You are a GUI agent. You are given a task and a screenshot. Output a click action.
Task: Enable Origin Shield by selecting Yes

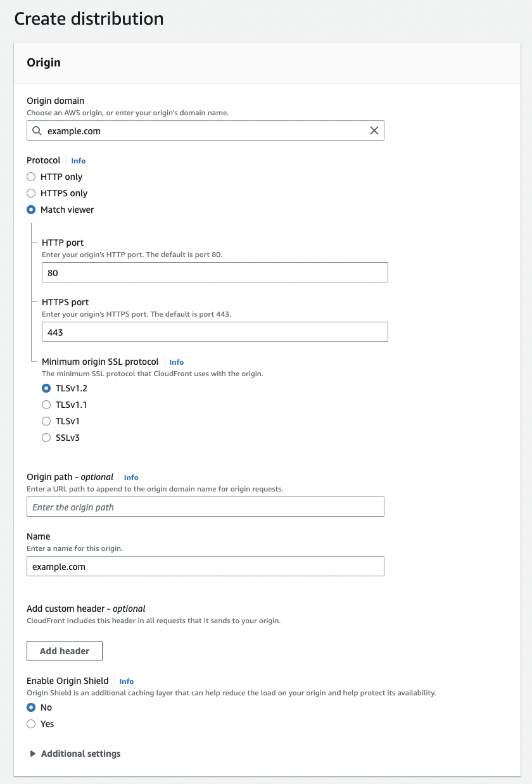31,724
